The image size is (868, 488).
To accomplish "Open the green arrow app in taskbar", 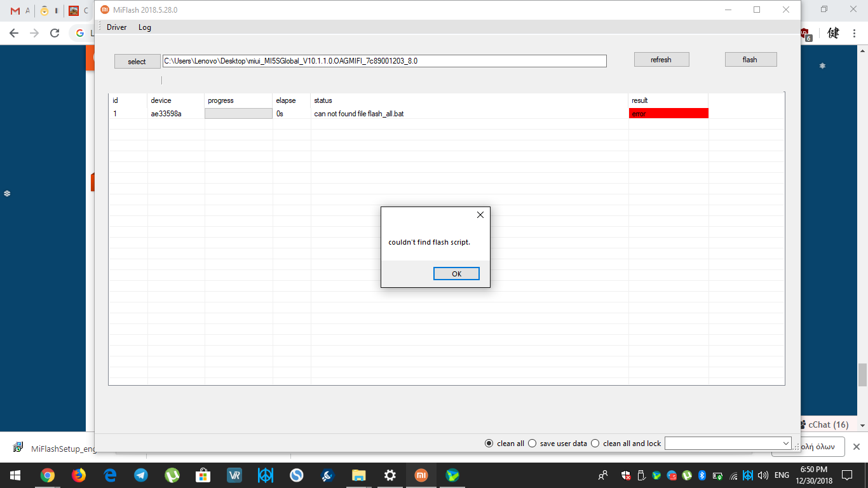I will (x=452, y=475).
